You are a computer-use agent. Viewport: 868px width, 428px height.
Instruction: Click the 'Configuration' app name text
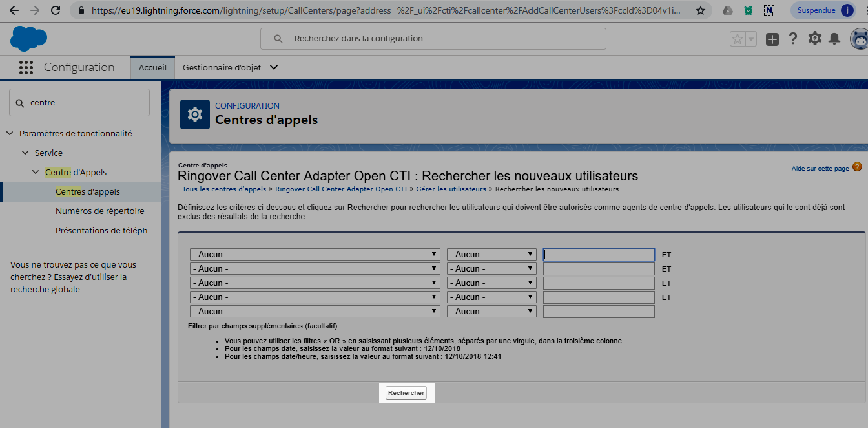(79, 67)
